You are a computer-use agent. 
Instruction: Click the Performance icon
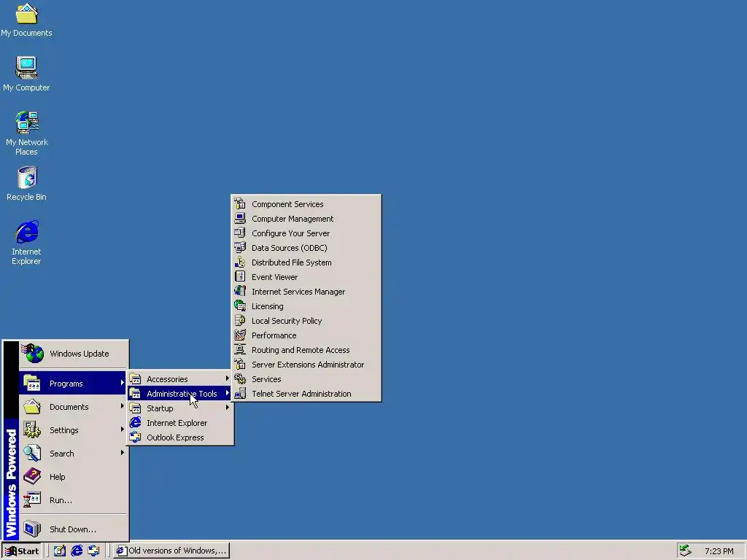click(240, 335)
